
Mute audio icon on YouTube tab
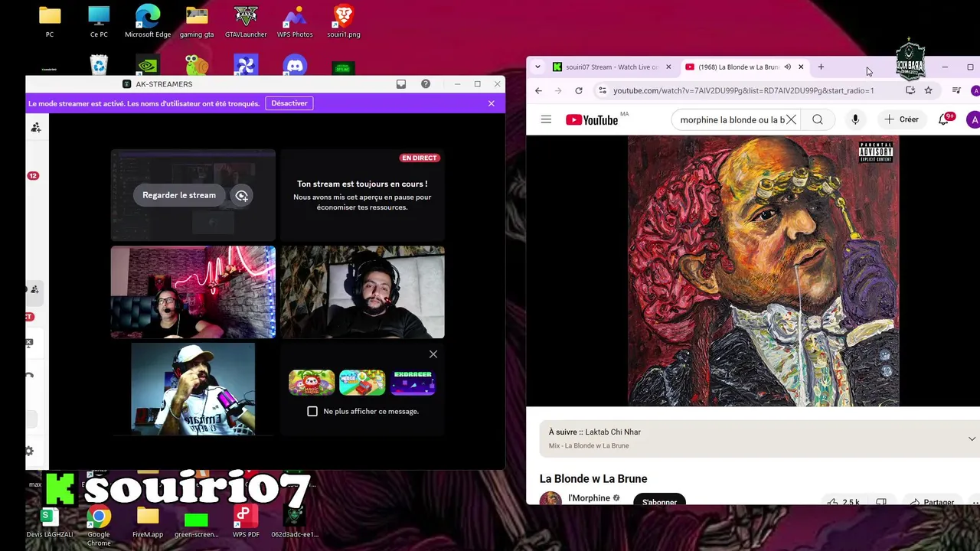click(787, 67)
